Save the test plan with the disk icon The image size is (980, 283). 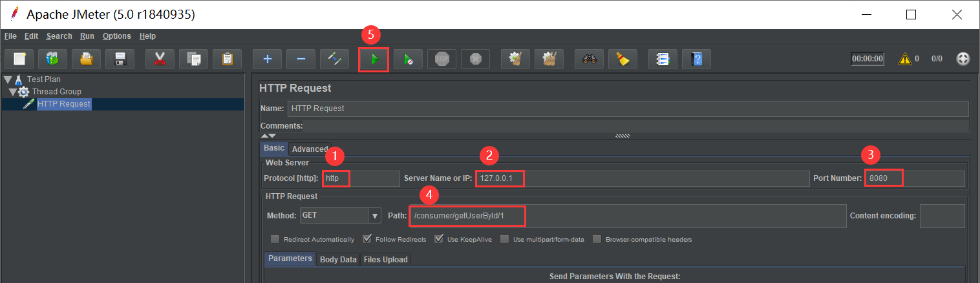pyautogui.click(x=120, y=59)
